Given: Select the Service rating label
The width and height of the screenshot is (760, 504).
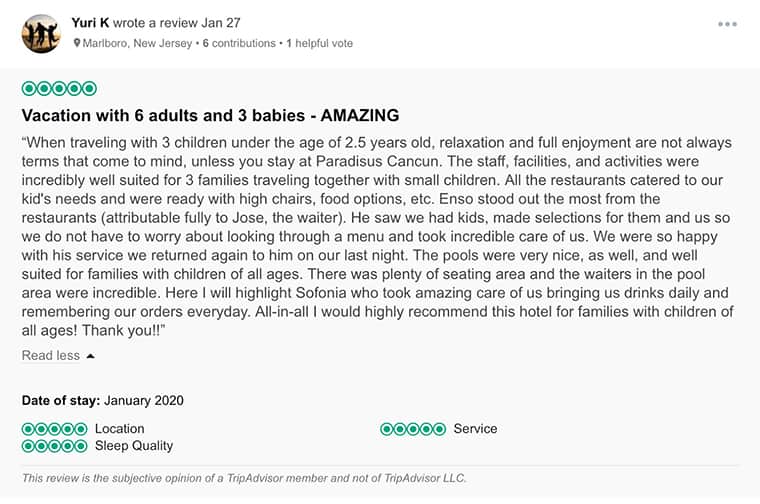Looking at the screenshot, I should pos(475,429).
